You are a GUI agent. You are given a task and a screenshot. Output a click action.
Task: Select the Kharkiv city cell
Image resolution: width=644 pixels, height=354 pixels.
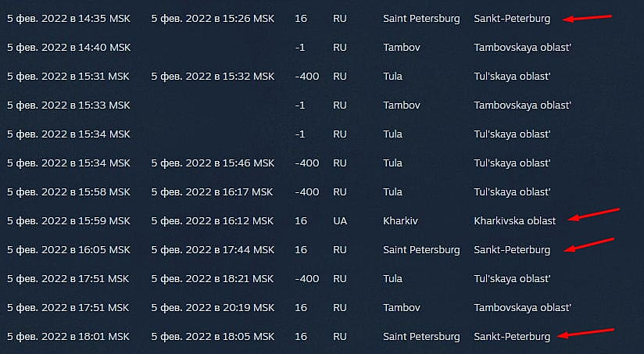pos(401,221)
